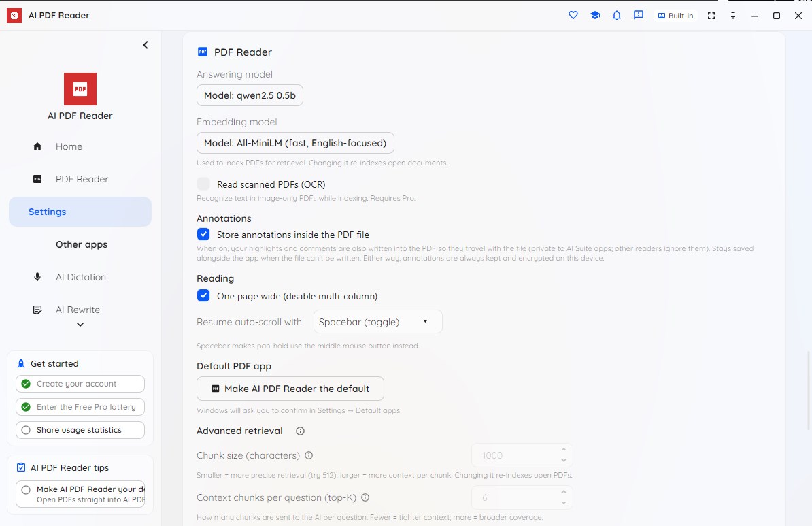
Task: Pin the window on top
Action: (732, 16)
